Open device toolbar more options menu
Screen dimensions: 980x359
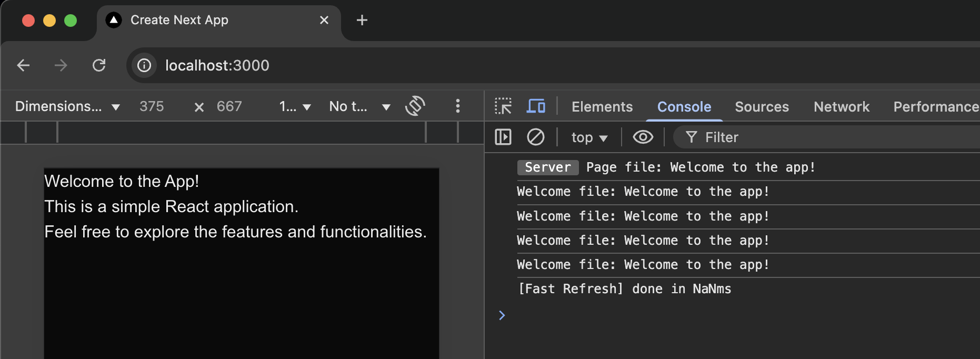(x=458, y=106)
